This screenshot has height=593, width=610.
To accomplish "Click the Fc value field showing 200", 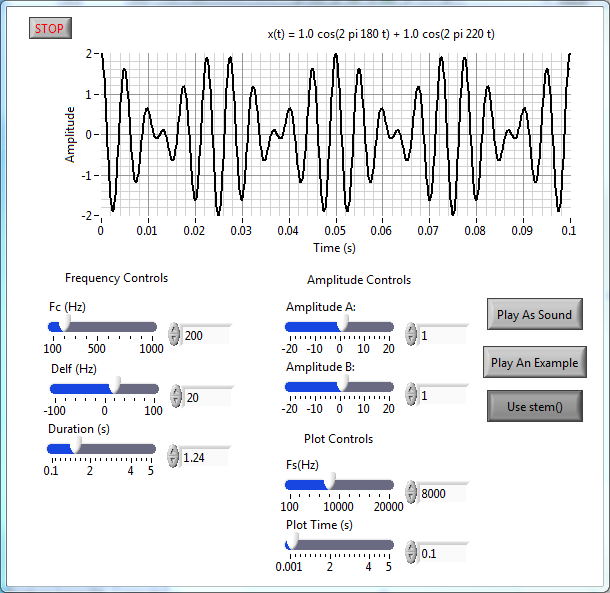I will [206, 336].
